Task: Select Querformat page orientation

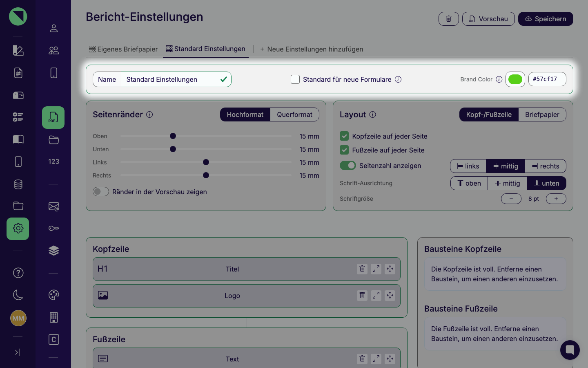Action: coord(294,114)
